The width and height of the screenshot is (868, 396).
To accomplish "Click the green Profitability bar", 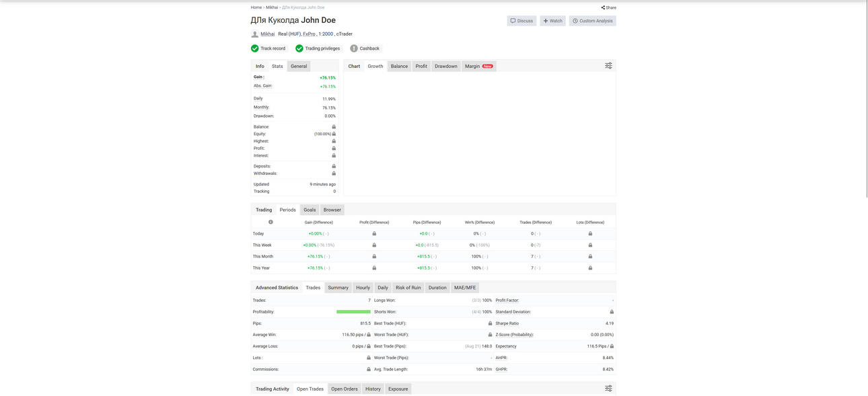I will tap(353, 312).
